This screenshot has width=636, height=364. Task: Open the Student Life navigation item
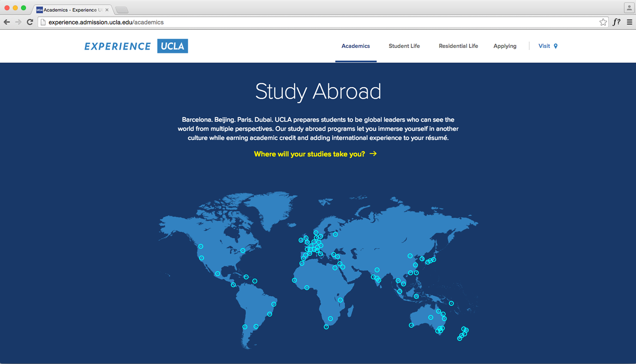click(x=404, y=46)
